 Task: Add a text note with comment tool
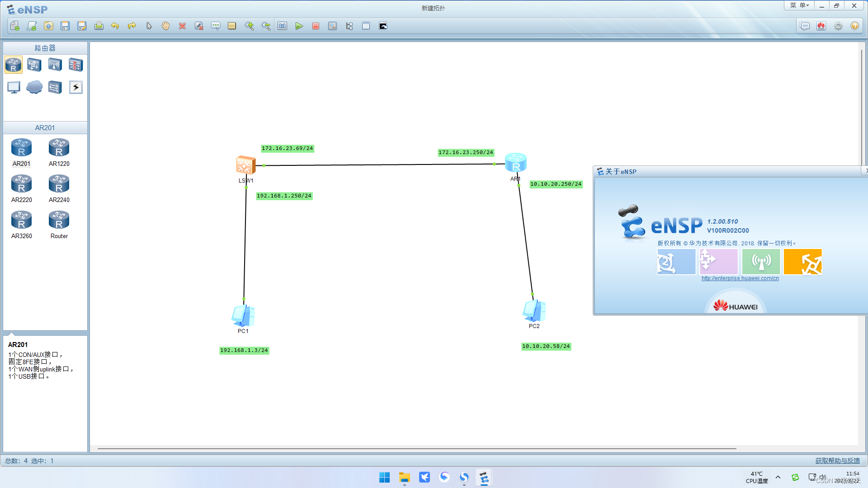[x=215, y=26]
